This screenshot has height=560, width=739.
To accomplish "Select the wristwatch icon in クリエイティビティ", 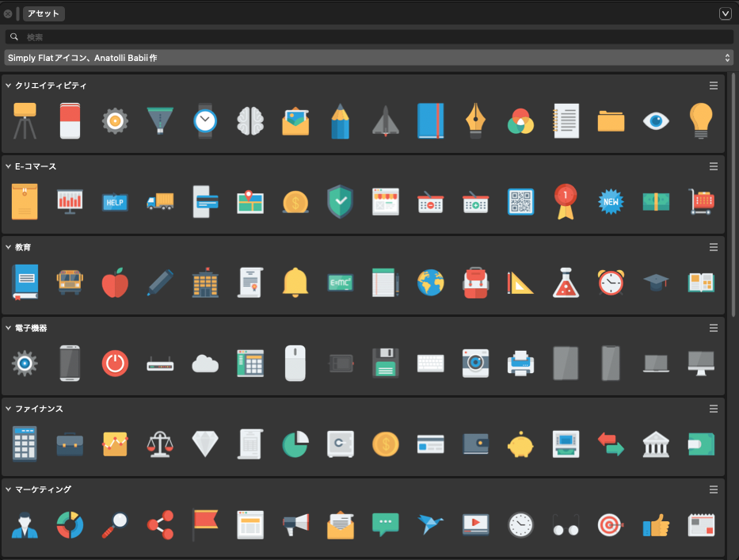I will click(205, 121).
